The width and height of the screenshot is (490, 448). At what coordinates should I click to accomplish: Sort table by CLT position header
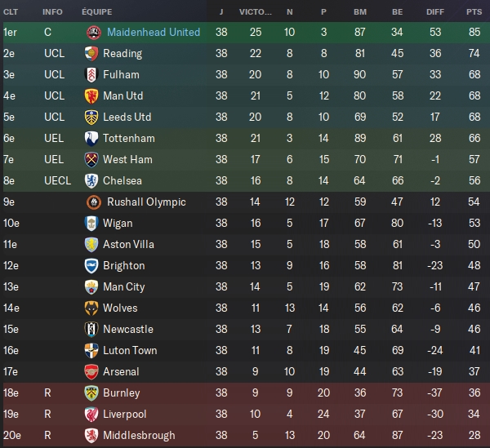tap(11, 12)
